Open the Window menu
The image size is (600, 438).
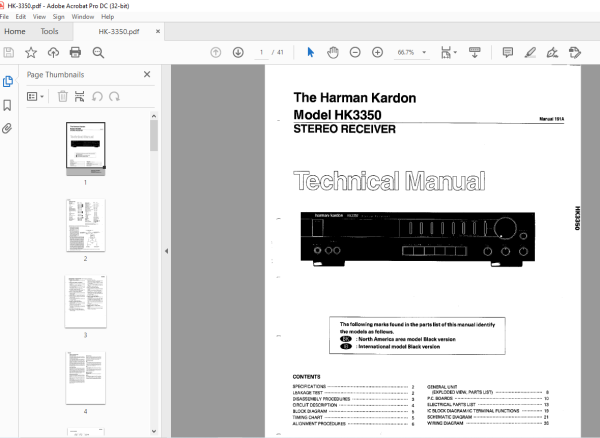[83, 17]
